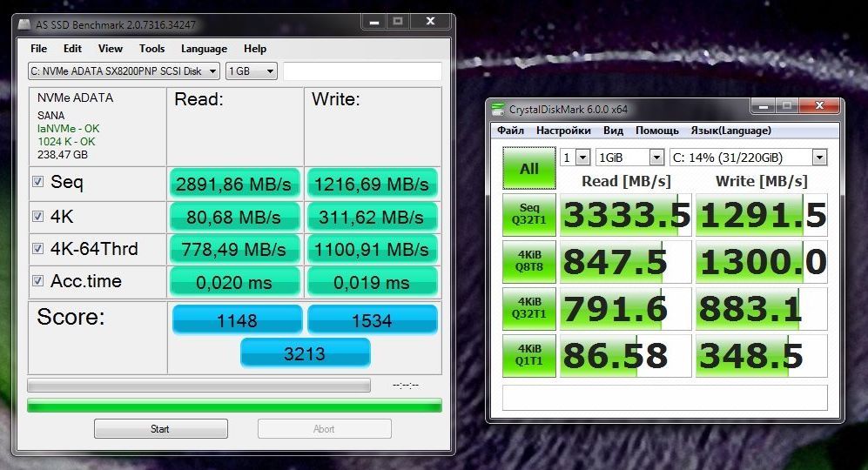This screenshot has height=470, width=868.
Task: Open the Файл menu in CrystalDiskMark
Action: pyautogui.click(x=510, y=131)
